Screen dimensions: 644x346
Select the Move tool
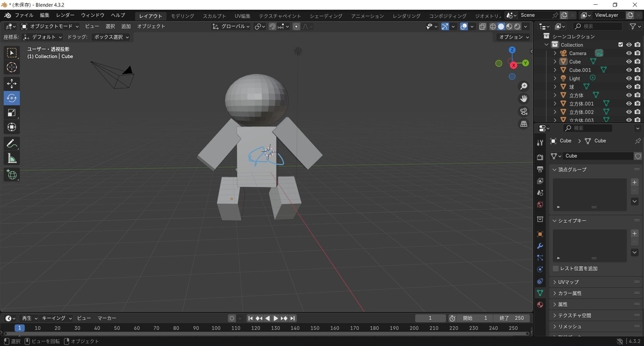click(x=12, y=83)
